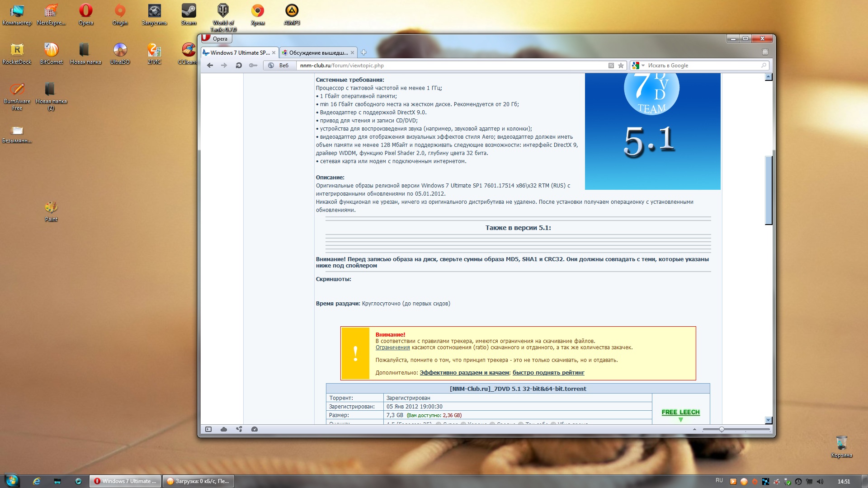Viewport: 868px width, 488px height.
Task: Click the 14:51 taskbar clock
Action: point(844,481)
